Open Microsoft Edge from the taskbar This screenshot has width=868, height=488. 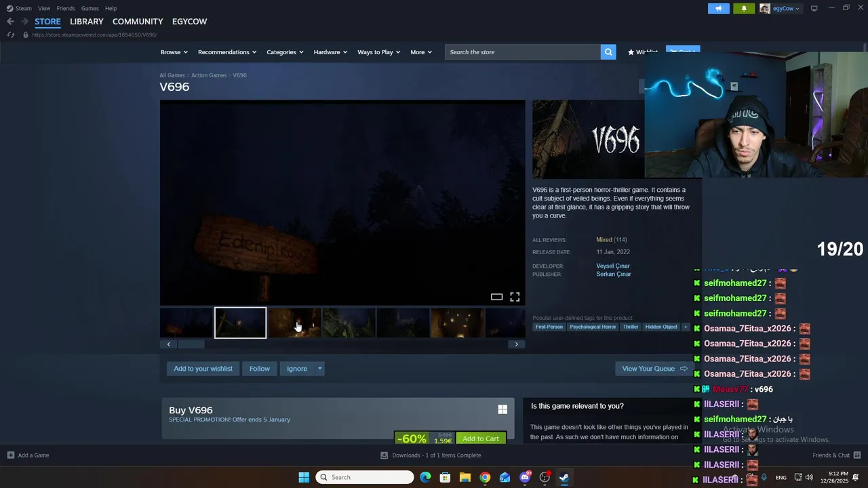(425, 477)
